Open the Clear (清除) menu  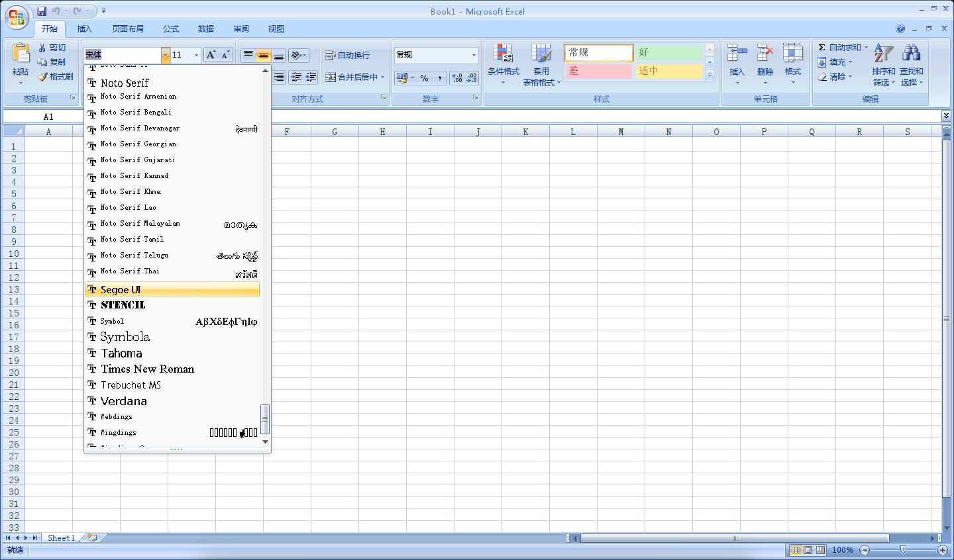[x=835, y=77]
